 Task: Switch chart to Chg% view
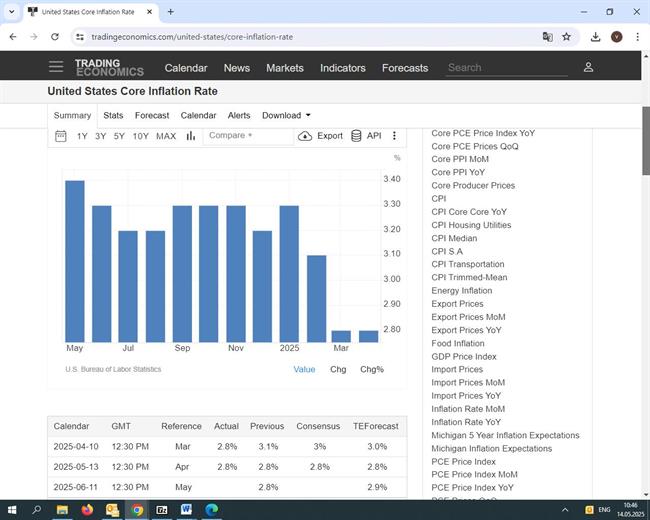coord(372,369)
